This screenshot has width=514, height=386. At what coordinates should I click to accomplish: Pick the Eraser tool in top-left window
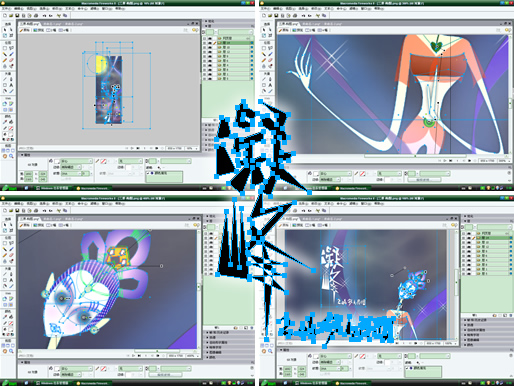tap(11, 60)
